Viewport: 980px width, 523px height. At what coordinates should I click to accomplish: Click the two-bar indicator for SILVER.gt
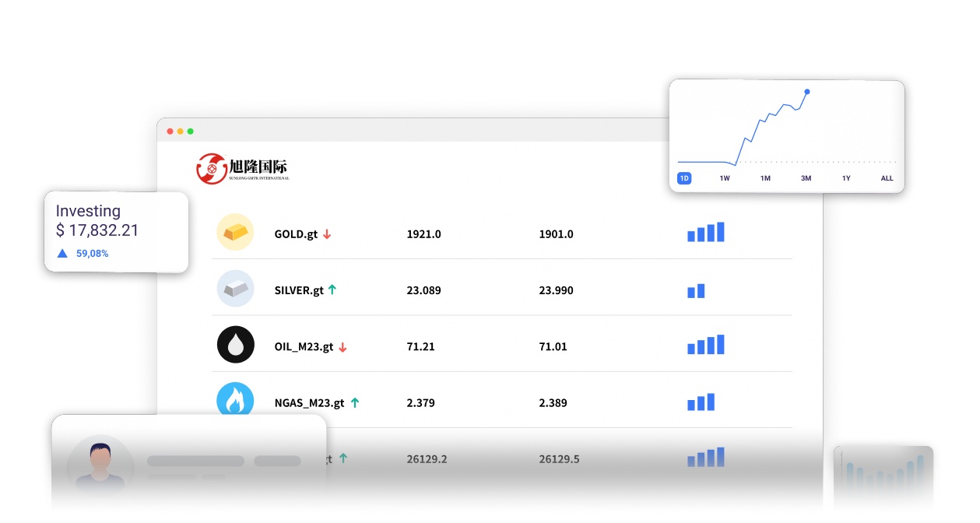[696, 291]
